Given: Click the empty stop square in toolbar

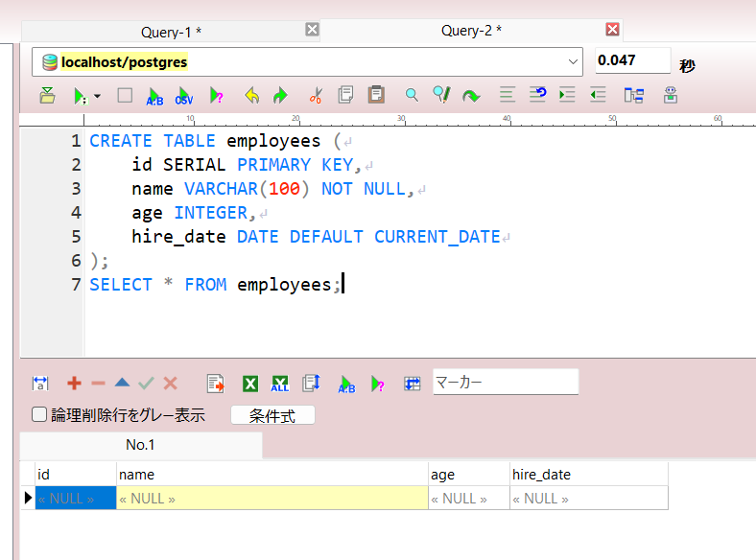Looking at the screenshot, I should (x=125, y=96).
